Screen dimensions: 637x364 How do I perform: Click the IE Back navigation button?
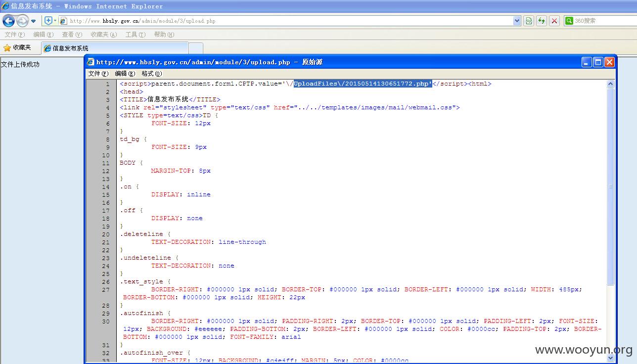(x=8, y=21)
